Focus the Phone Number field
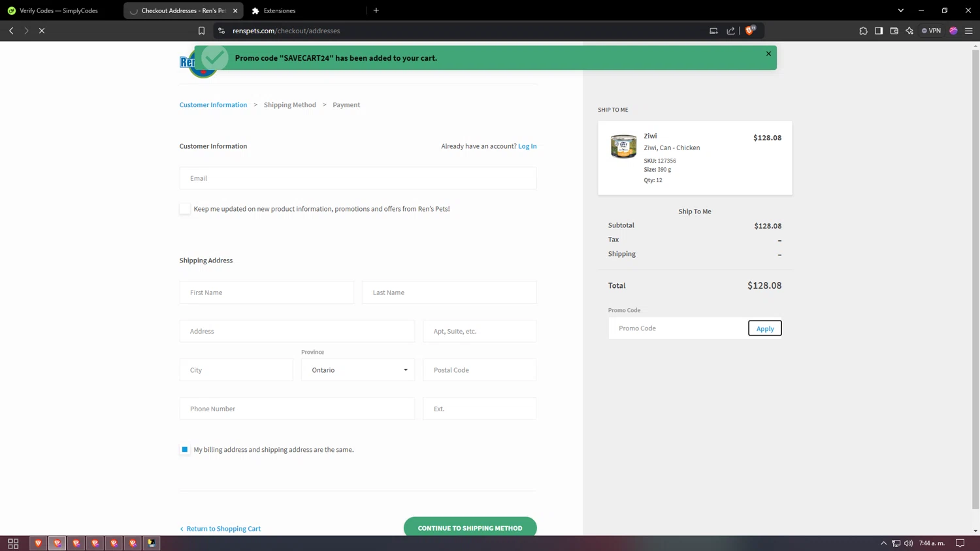This screenshot has height=551, width=980. click(297, 409)
